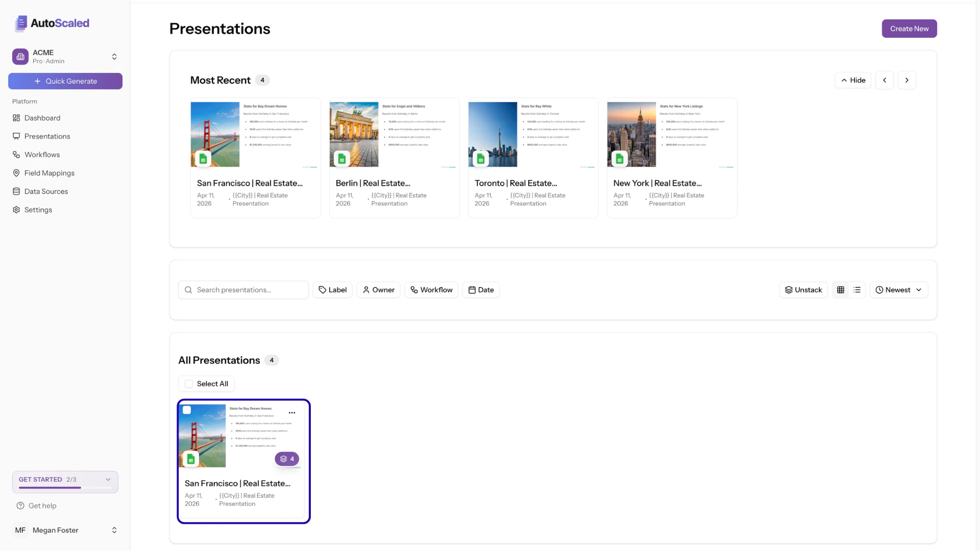Open Settings from the sidebar
This screenshot has width=980, height=551.
(38, 210)
